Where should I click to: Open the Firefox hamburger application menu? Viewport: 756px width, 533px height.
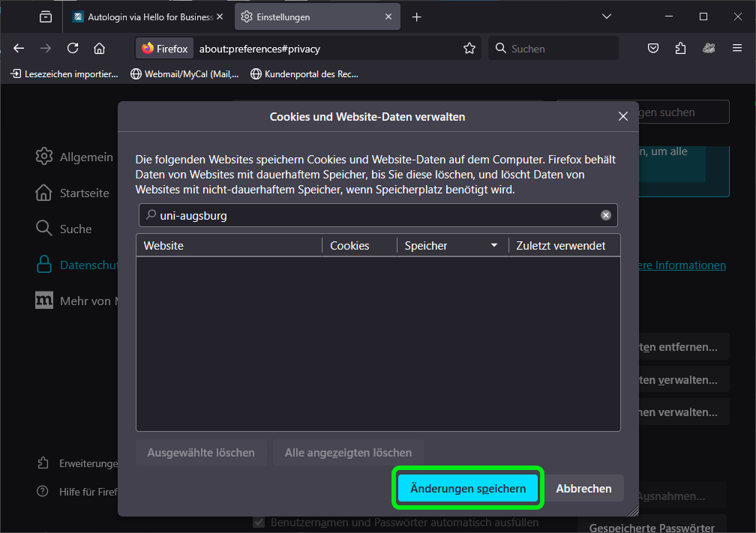pos(737,49)
